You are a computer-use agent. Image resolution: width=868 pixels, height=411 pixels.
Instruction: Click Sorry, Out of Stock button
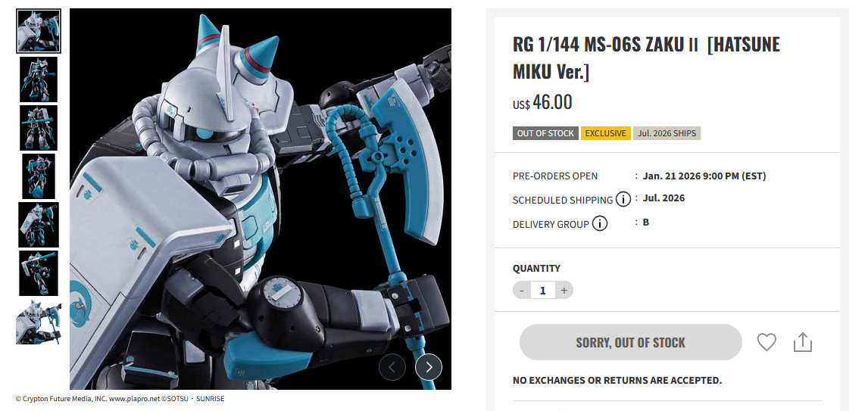[x=630, y=342]
